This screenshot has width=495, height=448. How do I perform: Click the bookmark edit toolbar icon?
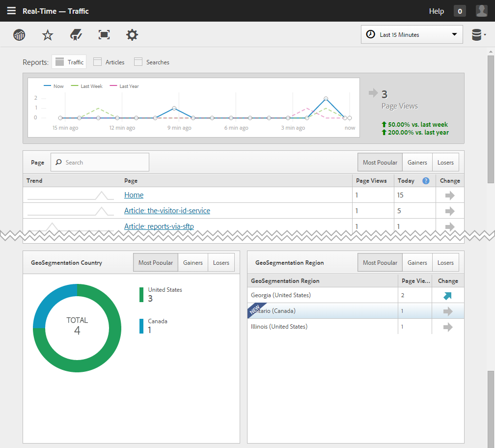76,35
